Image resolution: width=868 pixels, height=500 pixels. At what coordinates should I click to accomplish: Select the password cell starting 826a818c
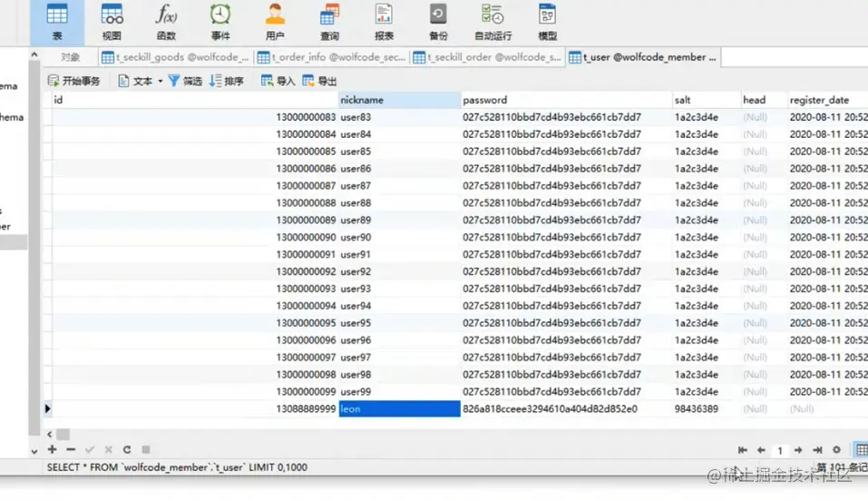566,408
